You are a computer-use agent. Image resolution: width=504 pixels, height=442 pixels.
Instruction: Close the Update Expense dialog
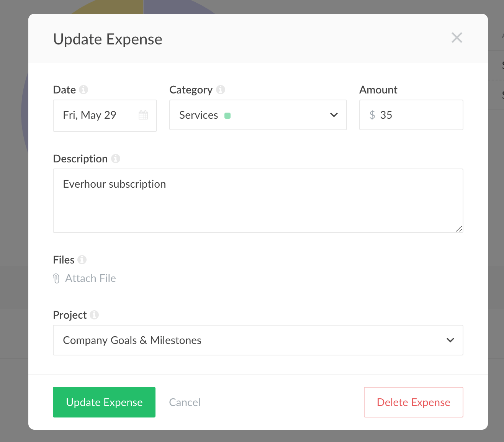457,38
